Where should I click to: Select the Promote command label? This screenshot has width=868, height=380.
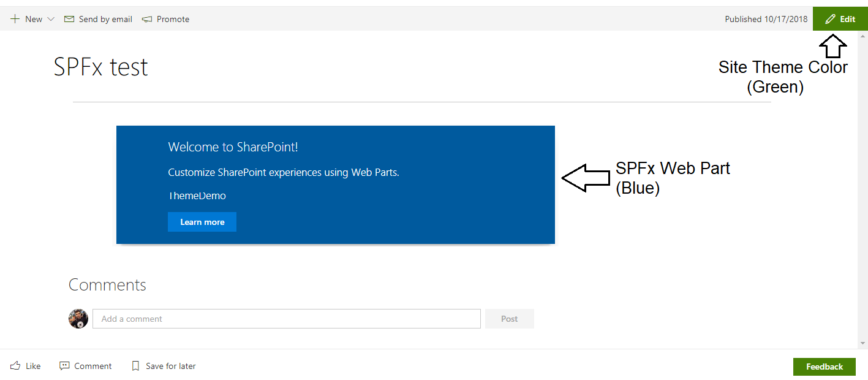[173, 19]
